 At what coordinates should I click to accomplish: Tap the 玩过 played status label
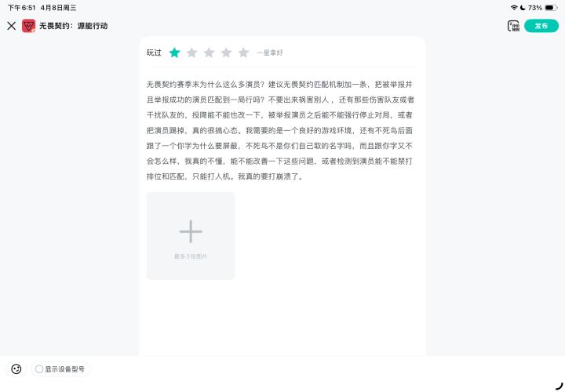point(154,53)
